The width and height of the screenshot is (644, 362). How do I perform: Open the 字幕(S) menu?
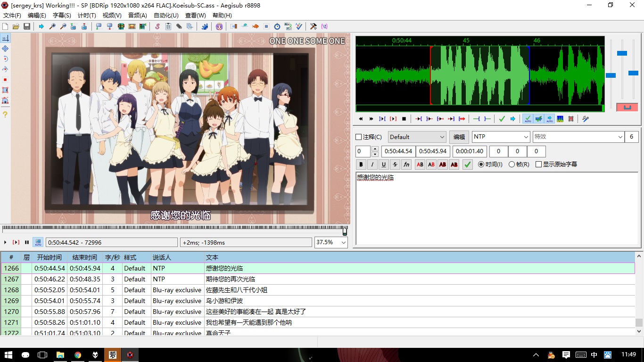[x=62, y=16]
